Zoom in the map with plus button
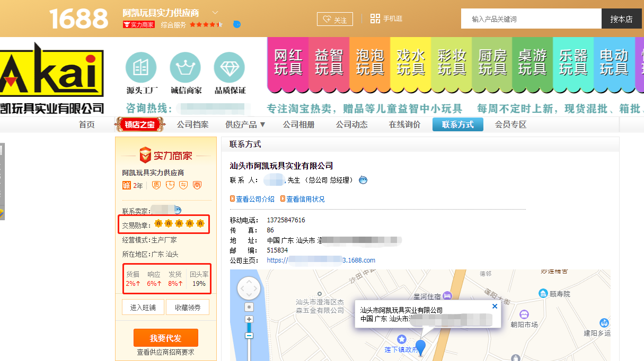Viewport: 644px width, 361px height. pos(249,319)
